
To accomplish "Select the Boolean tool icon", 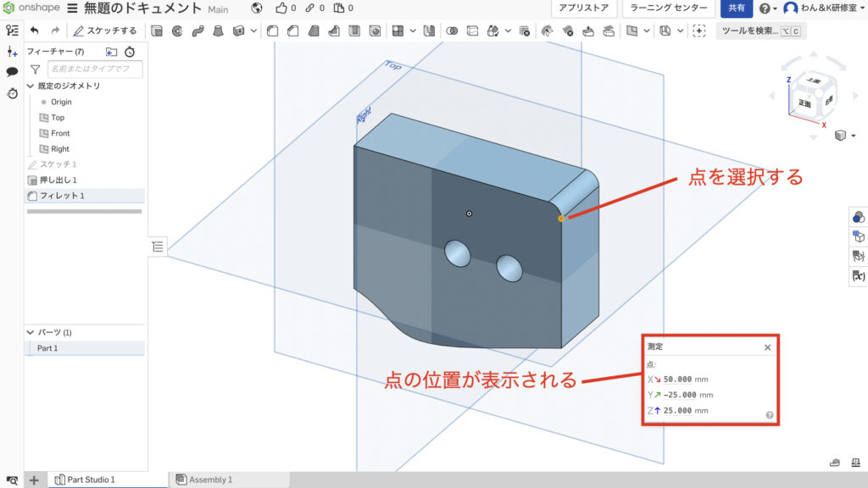I will 452,31.
